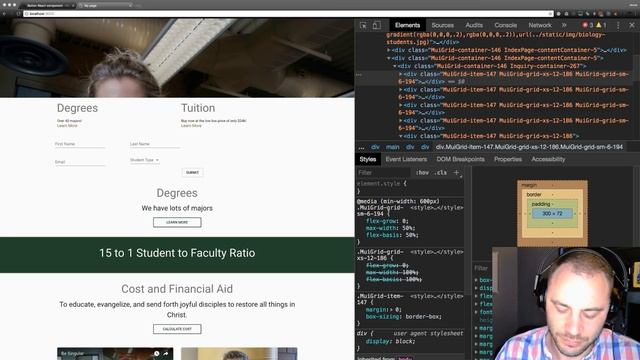Open the Accessibility pane tab
The width and height of the screenshot is (640, 360).
548,159
